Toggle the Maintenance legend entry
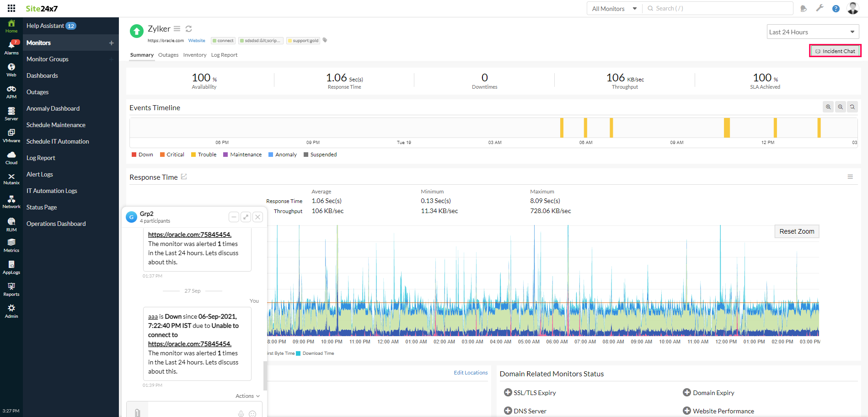The width and height of the screenshot is (868, 417). (x=242, y=155)
